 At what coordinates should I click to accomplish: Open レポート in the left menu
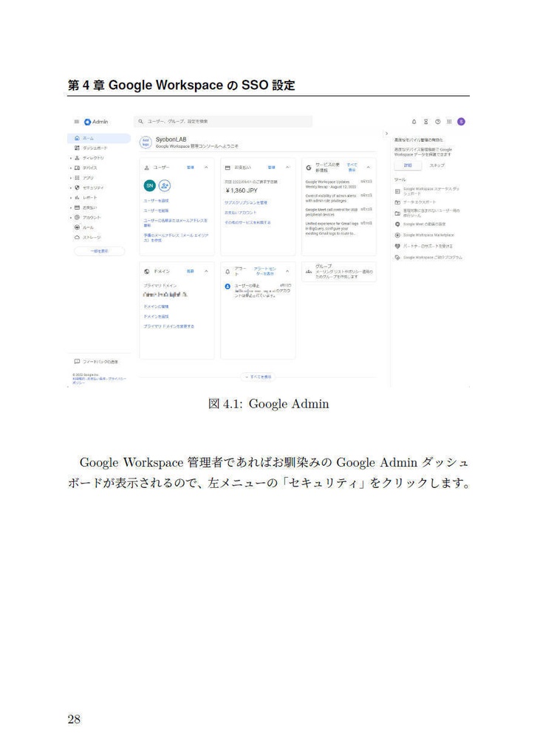[89, 198]
